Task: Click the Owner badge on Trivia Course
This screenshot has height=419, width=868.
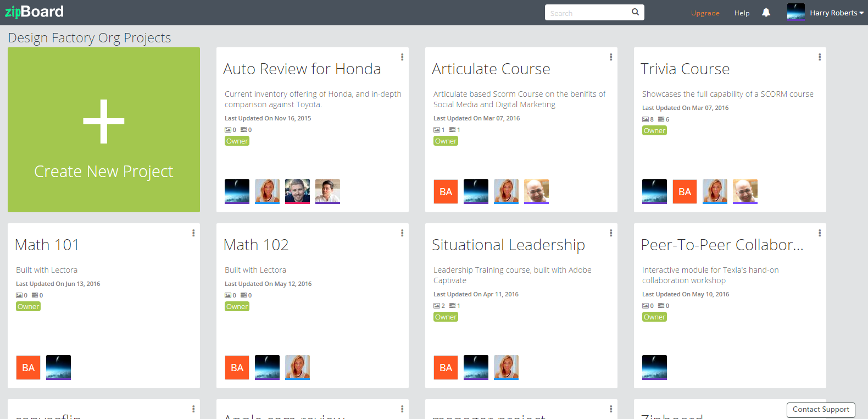Action: click(654, 131)
